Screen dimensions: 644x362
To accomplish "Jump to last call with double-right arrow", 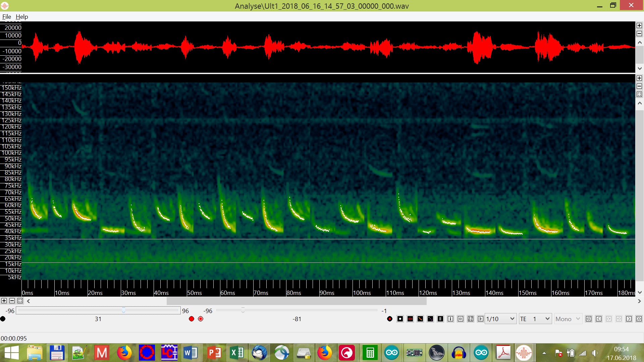I will (638, 319).
